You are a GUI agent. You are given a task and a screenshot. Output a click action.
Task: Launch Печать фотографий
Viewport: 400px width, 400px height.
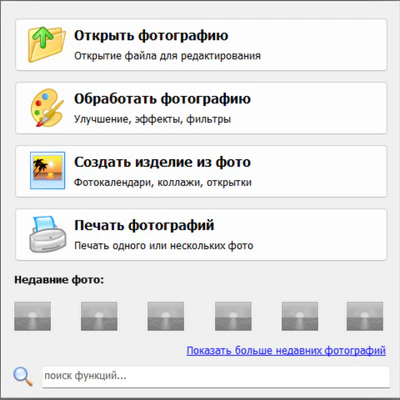click(x=201, y=235)
